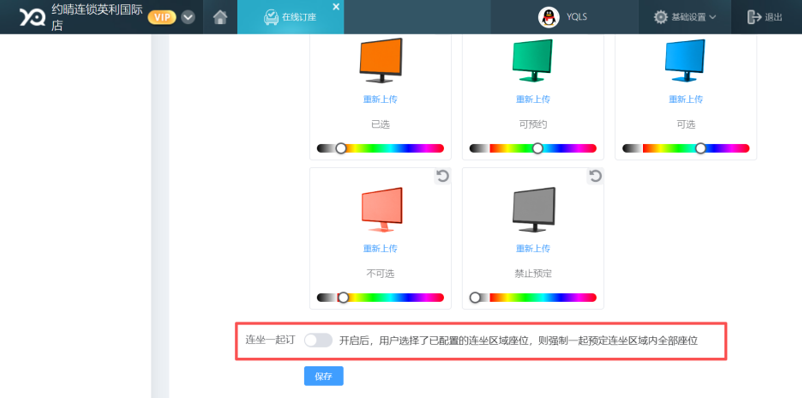Click the 退出 logout button
Image resolution: width=802 pixels, height=403 pixels.
(765, 17)
